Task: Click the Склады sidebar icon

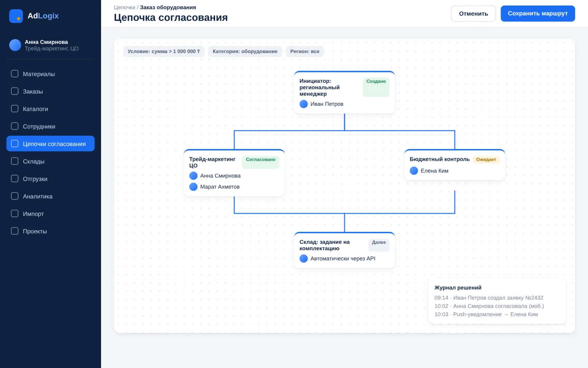Action: point(15,161)
